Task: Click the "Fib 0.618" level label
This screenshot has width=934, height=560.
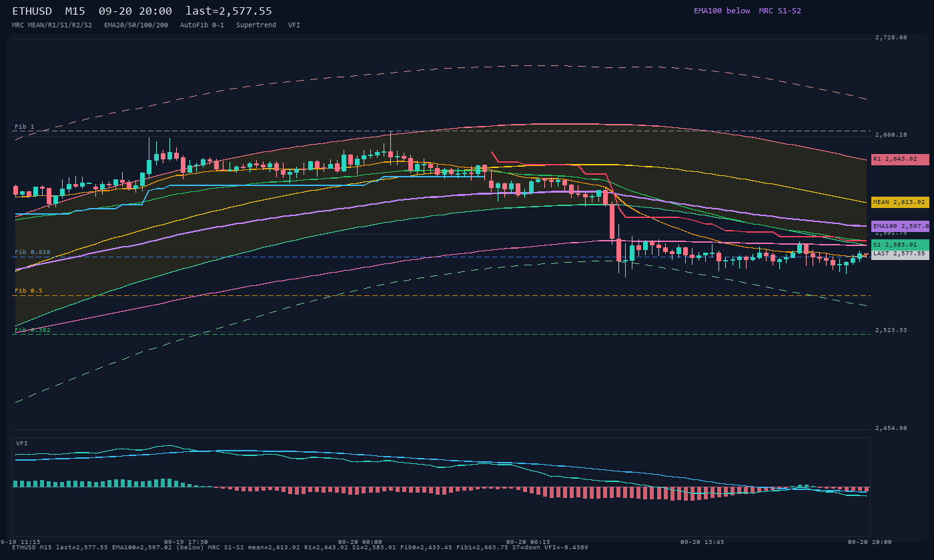Action: 33,252
